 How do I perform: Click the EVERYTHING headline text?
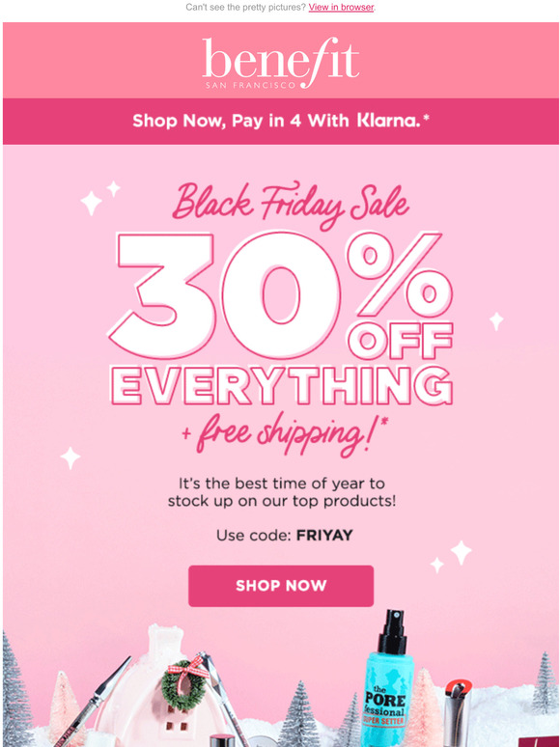point(281,386)
